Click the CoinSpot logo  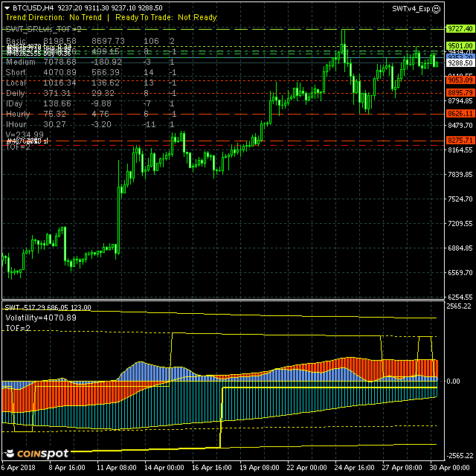[x=36, y=454]
